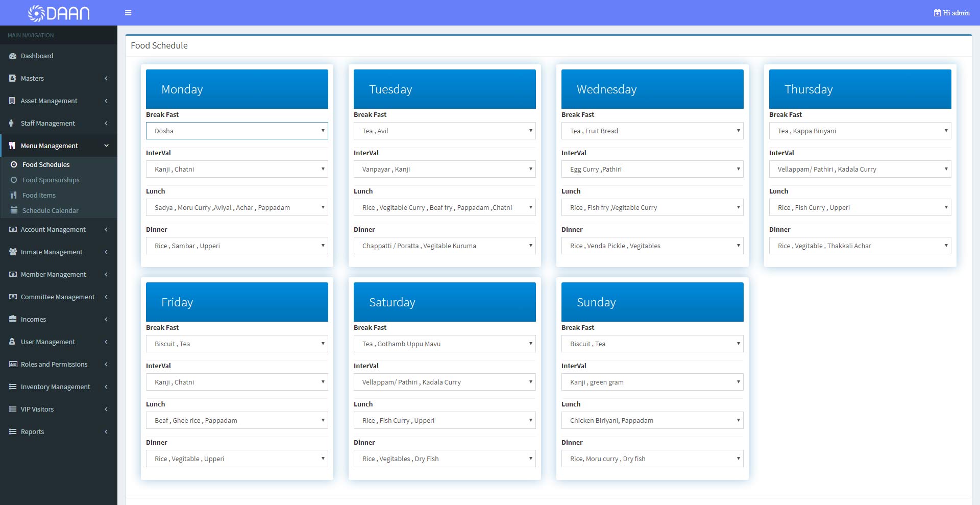The image size is (980, 505).
Task: Click the Reports list icon
Action: click(13, 431)
